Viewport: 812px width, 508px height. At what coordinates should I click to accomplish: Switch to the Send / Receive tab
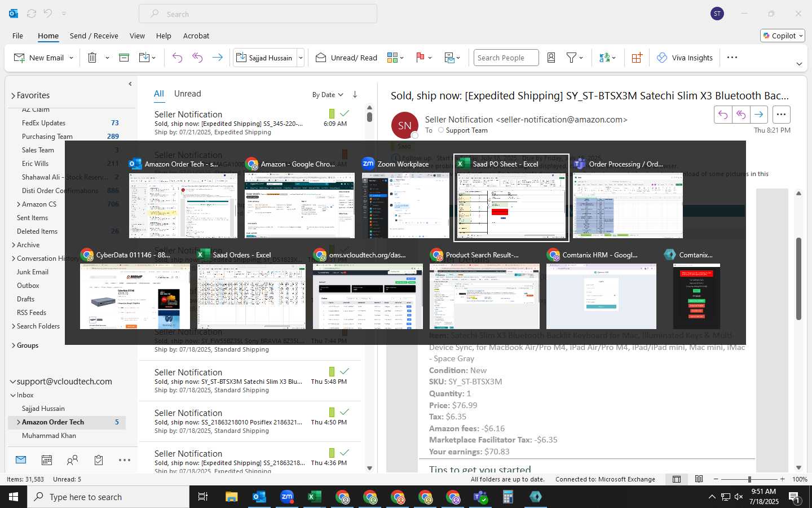point(94,36)
